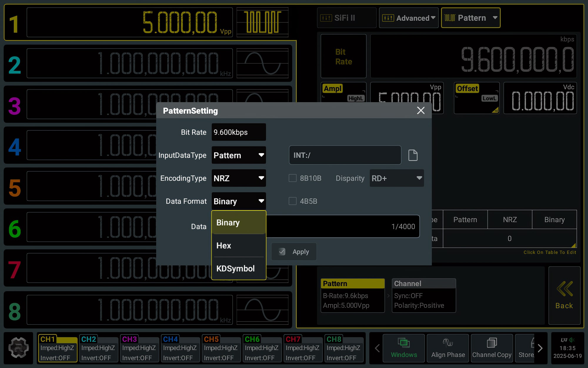Viewport: 588px width, 368px height.
Task: Open the InputDataType Pattern dropdown
Action: coord(239,155)
